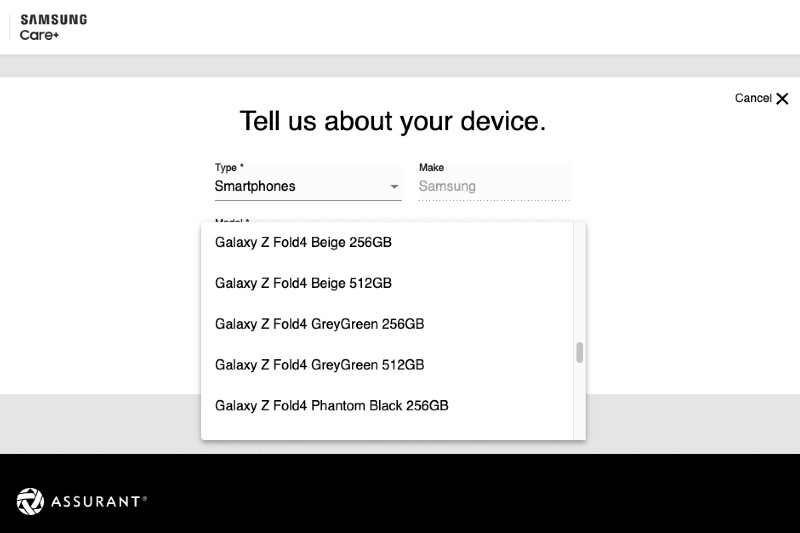Click the Assurant wordmark in footer
800x533 pixels.
pyautogui.click(x=98, y=501)
